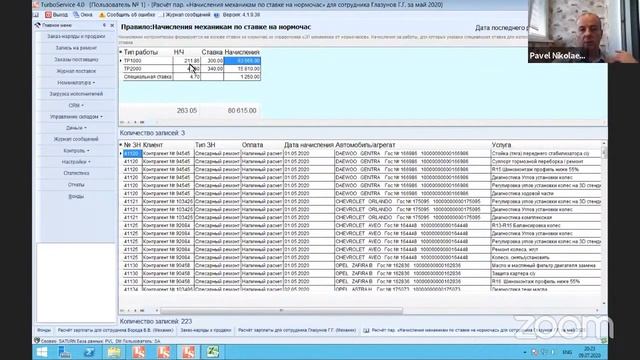Open Статистика in side menu
Screen dimensions: 640x360
click(x=76, y=173)
